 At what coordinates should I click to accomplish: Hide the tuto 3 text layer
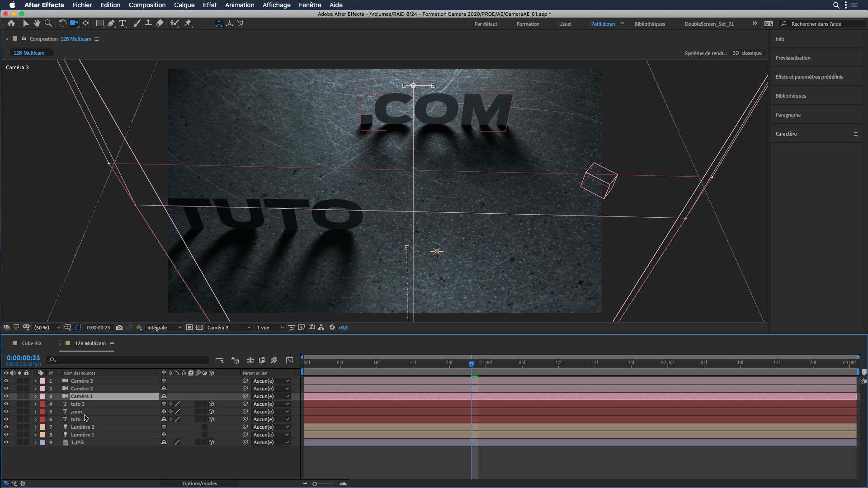pos(6,404)
